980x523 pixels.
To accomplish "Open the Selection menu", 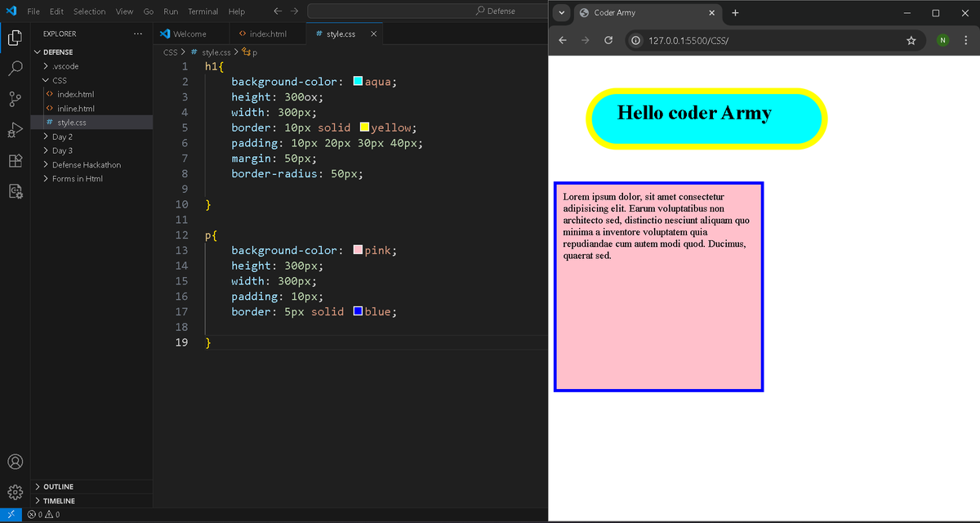I will 89,11.
